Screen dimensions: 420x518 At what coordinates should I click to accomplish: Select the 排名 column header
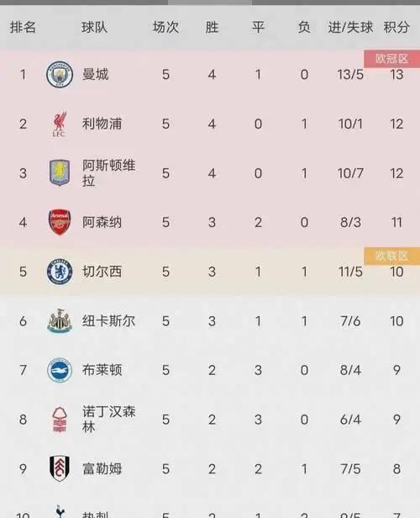coord(23,27)
